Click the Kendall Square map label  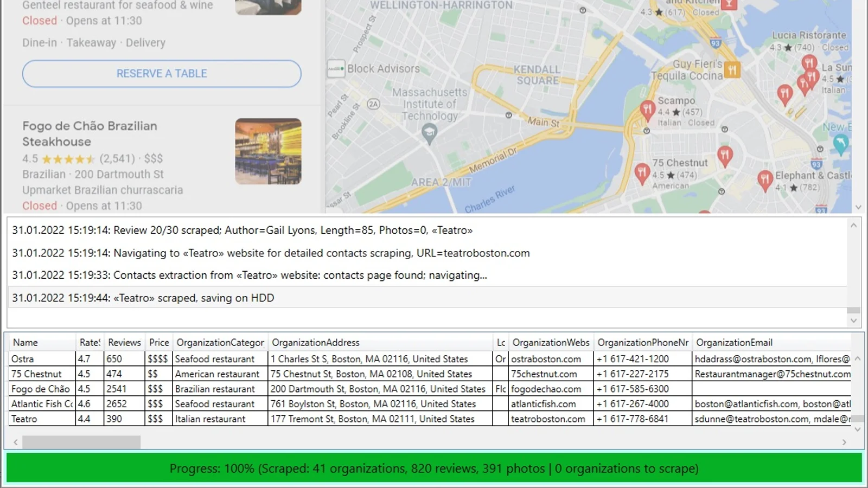click(x=537, y=75)
